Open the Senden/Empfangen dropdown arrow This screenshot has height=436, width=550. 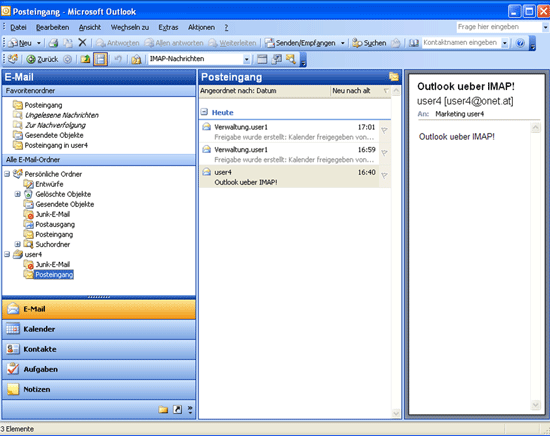click(x=343, y=43)
